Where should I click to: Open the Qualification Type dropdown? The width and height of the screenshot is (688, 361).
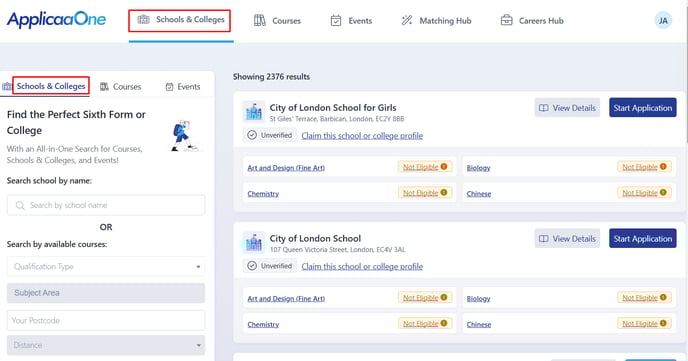click(x=106, y=266)
